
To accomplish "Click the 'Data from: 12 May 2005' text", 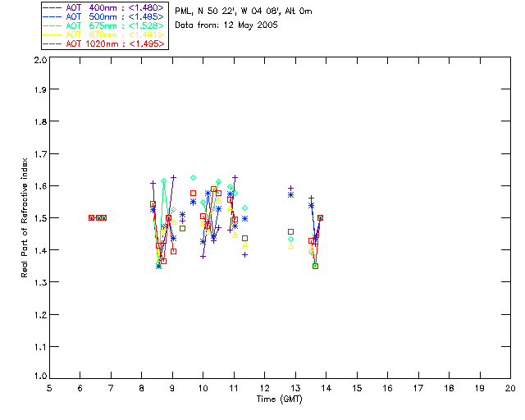I will pyautogui.click(x=226, y=25).
